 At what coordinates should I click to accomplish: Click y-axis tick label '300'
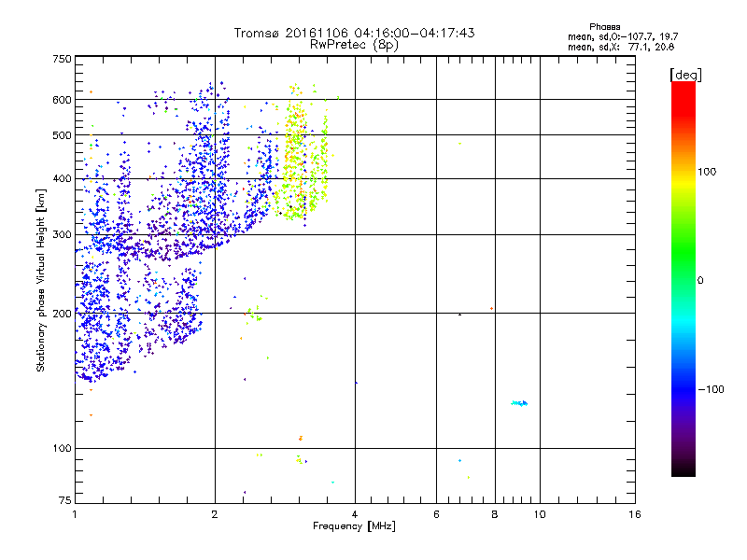click(x=62, y=235)
